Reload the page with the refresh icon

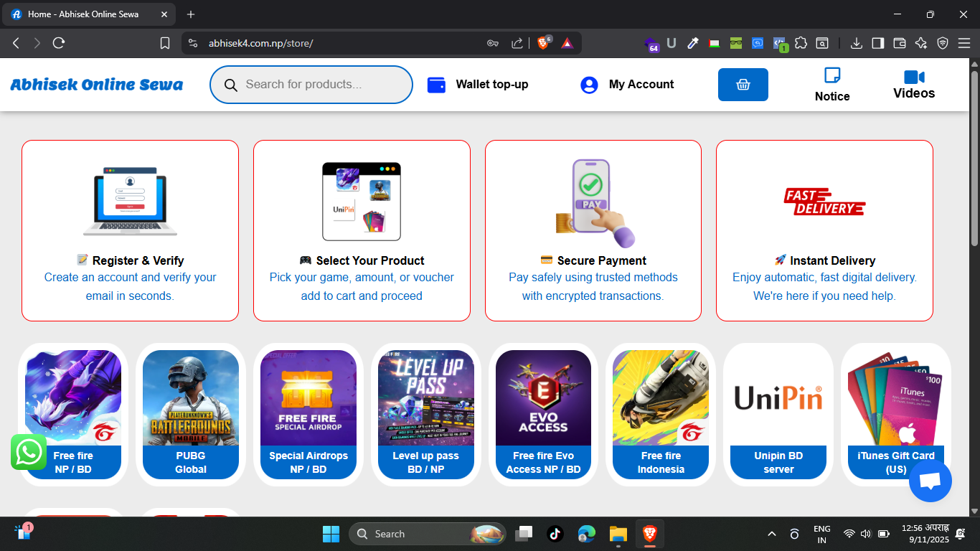(59, 43)
